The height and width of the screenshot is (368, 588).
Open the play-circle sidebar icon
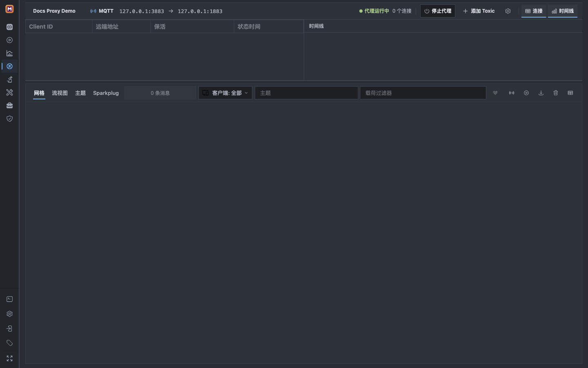(x=9, y=40)
